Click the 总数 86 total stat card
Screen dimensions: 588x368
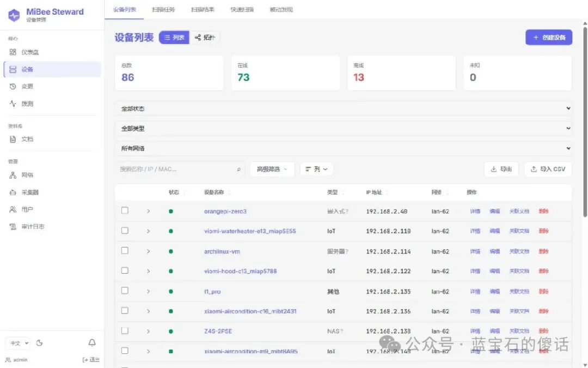(169, 73)
